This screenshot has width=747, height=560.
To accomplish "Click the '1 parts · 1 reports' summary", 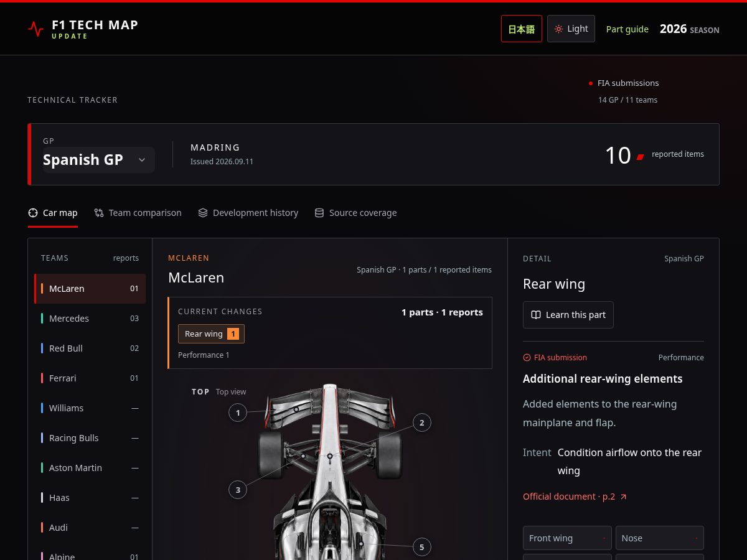I will point(442,312).
